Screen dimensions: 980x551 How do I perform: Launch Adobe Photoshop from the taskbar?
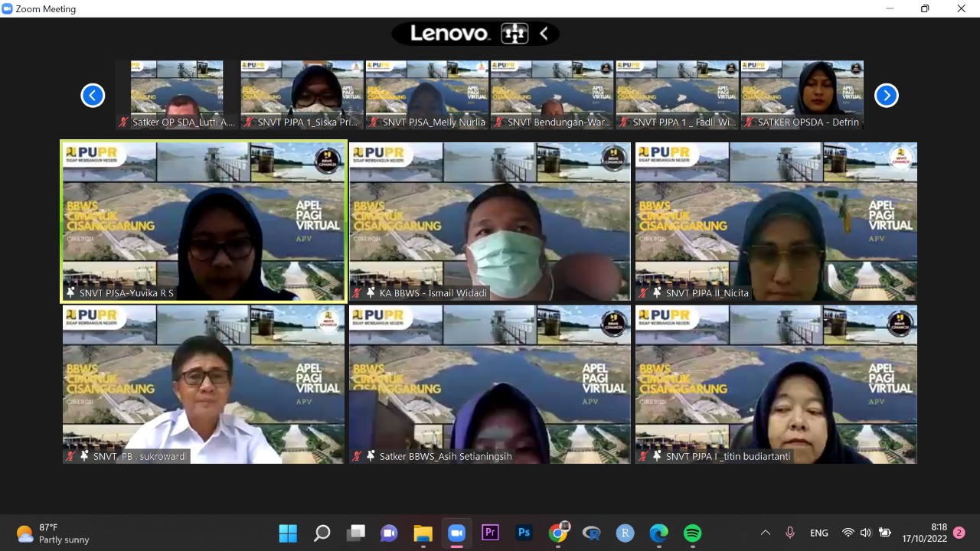(x=524, y=533)
